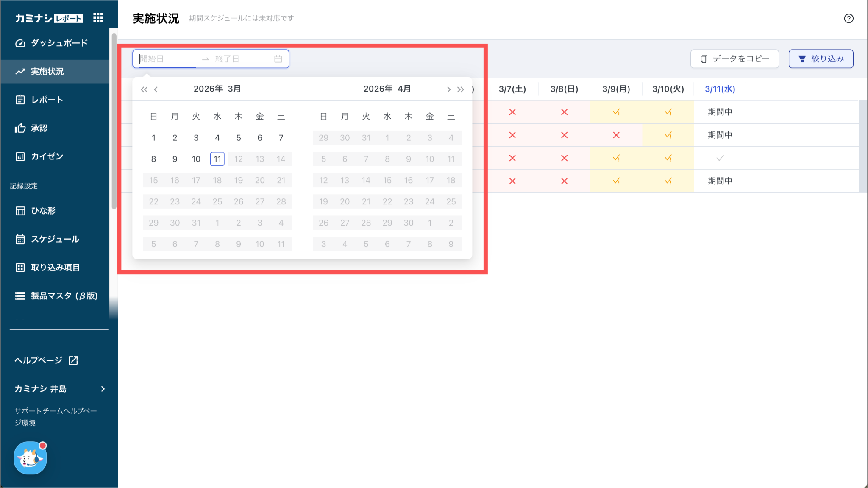Open the カイゼン chart sidebar item
868x488 pixels.
click(x=47, y=156)
